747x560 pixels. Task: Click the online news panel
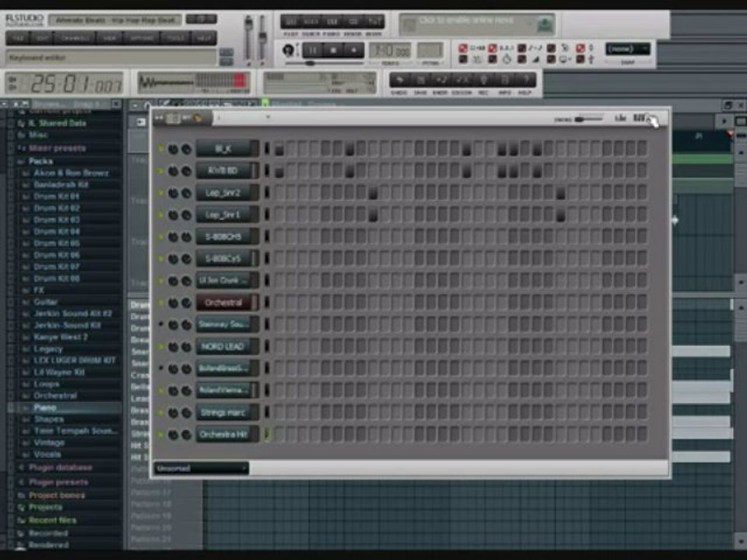(x=476, y=24)
